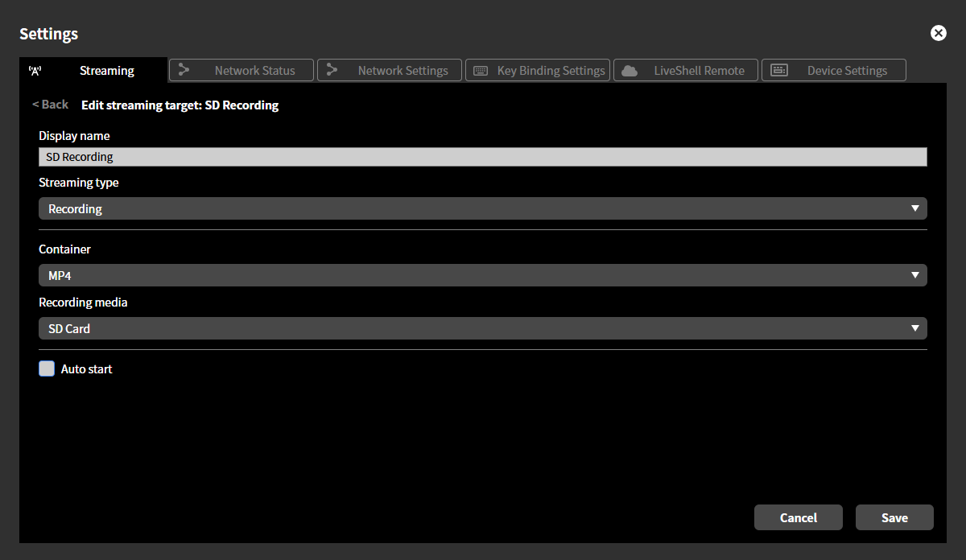Click the Streaming type dropdown arrow icon
Viewport: 966px width, 560px height.
click(x=915, y=208)
